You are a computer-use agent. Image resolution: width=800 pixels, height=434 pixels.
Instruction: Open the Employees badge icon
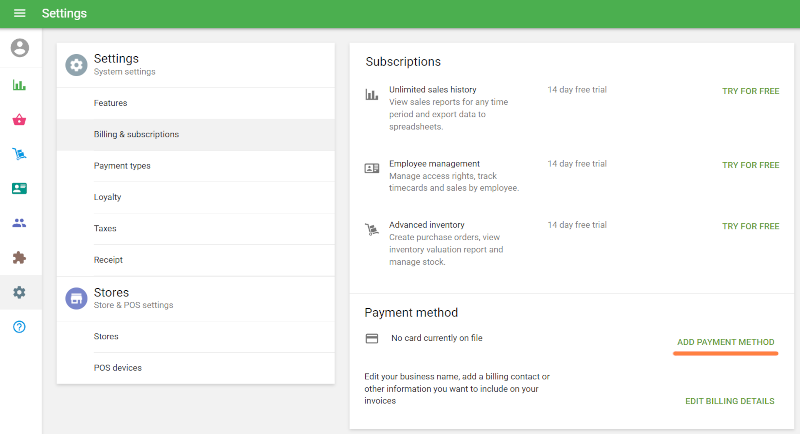20,188
